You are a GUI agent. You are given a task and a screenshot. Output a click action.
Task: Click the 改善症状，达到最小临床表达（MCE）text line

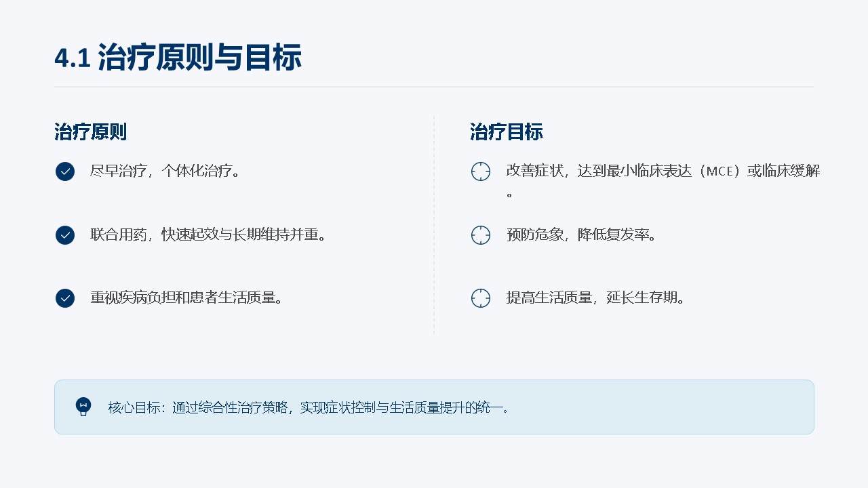point(663,171)
